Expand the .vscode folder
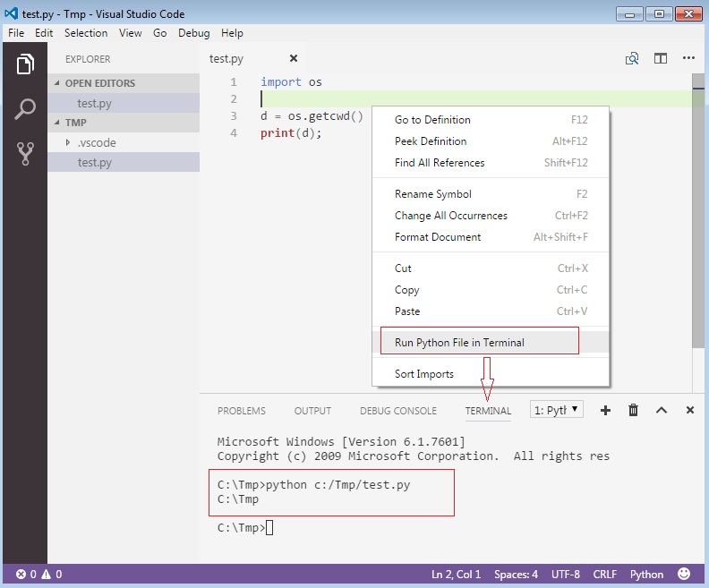The image size is (709, 588). pyautogui.click(x=67, y=142)
